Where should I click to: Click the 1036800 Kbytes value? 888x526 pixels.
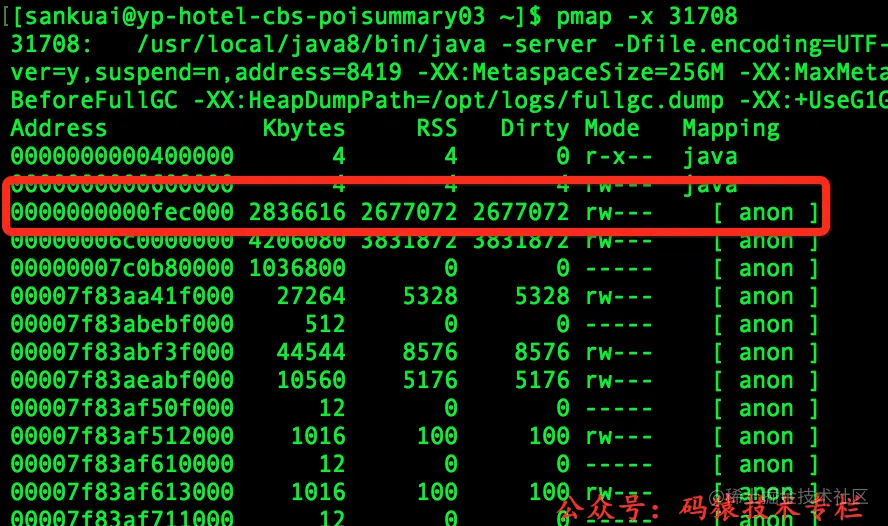coord(297,268)
